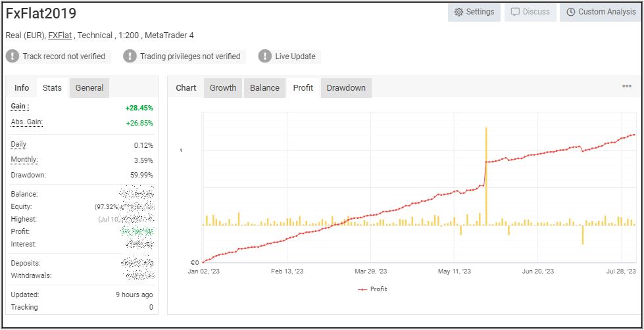Click the Settings gear icon
This screenshot has width=644, height=330.
(458, 12)
